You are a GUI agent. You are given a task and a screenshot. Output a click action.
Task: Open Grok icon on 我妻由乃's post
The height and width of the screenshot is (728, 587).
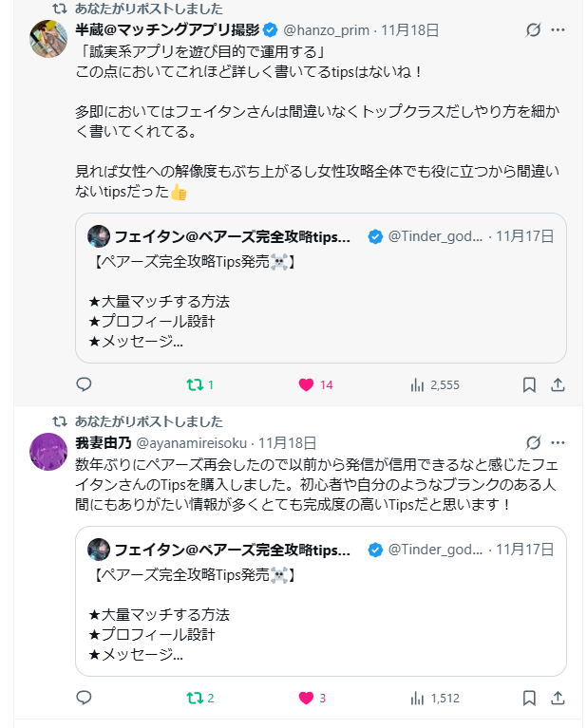(533, 442)
